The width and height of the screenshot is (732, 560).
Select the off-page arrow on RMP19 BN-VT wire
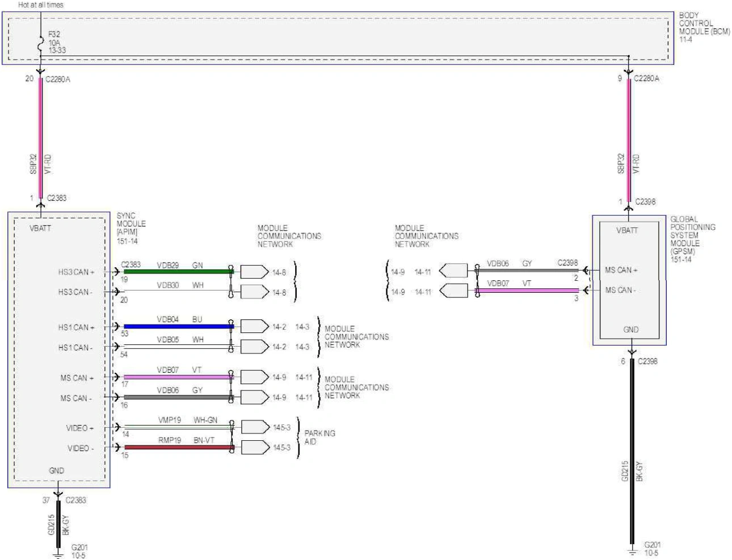coord(255,447)
